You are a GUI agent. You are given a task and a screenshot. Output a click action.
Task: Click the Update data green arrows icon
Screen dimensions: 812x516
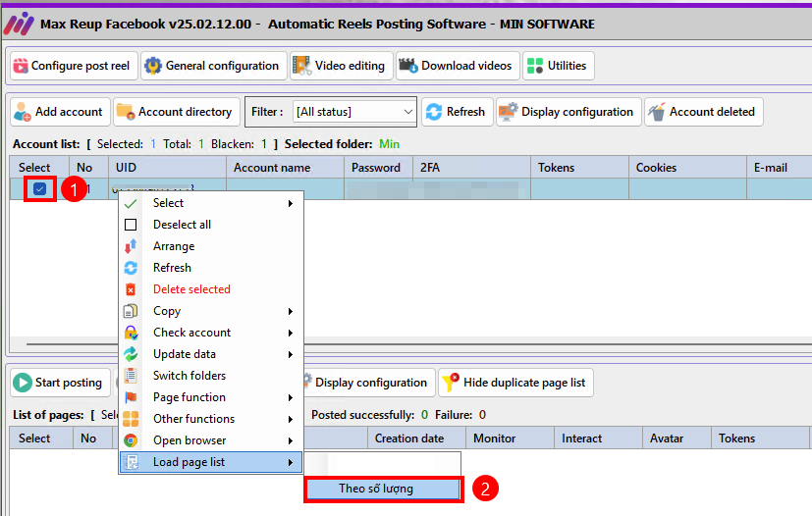131,354
